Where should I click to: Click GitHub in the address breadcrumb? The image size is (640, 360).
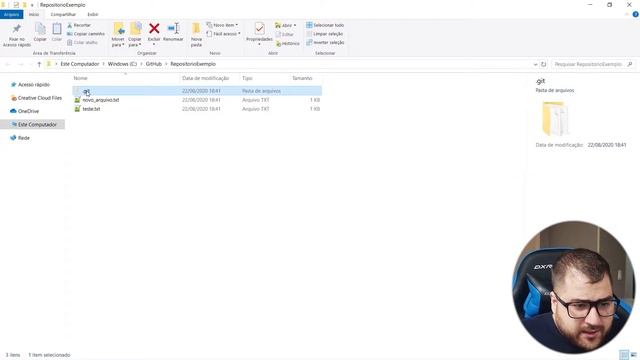click(x=154, y=64)
